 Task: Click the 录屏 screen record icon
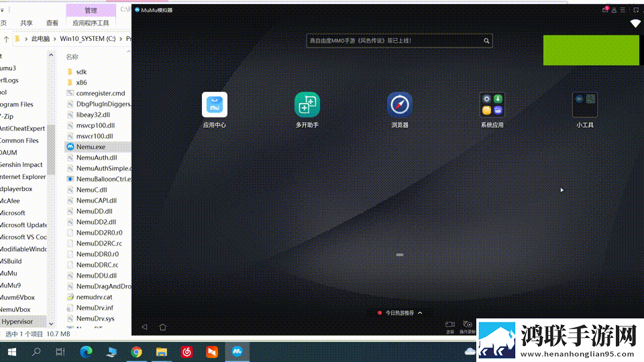pyautogui.click(x=450, y=326)
